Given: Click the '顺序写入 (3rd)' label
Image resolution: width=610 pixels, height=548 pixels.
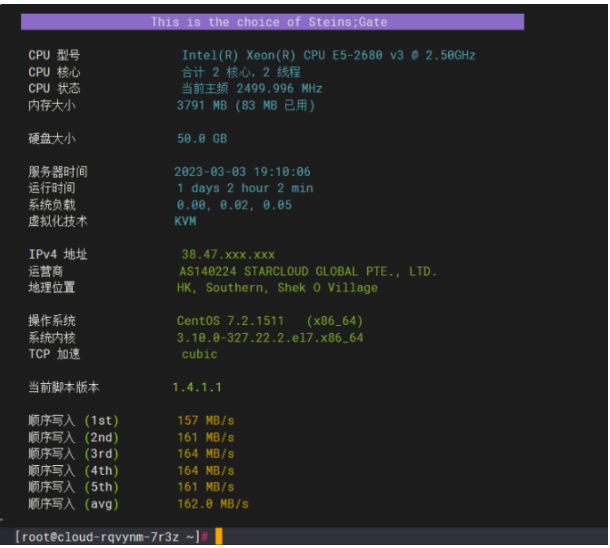Looking at the screenshot, I should click(x=73, y=453).
